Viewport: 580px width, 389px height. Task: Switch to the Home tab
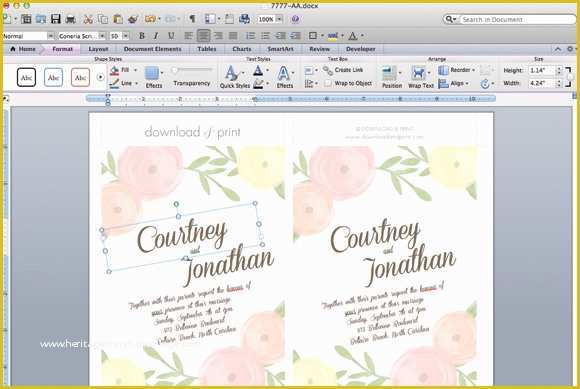(x=23, y=49)
